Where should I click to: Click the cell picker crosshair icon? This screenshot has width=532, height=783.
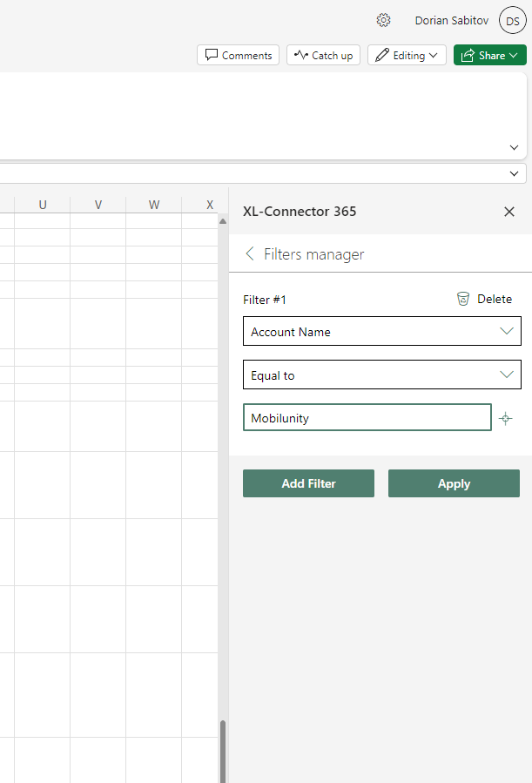506,418
